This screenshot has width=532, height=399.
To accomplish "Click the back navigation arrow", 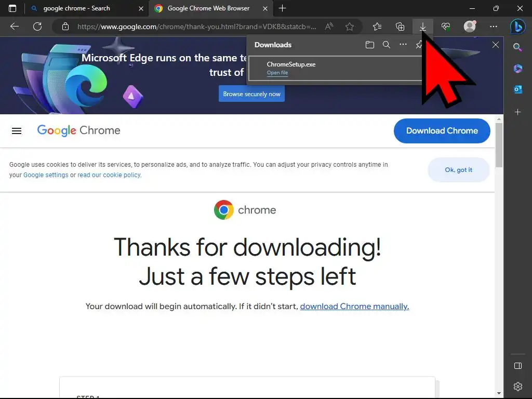I will [x=15, y=26].
